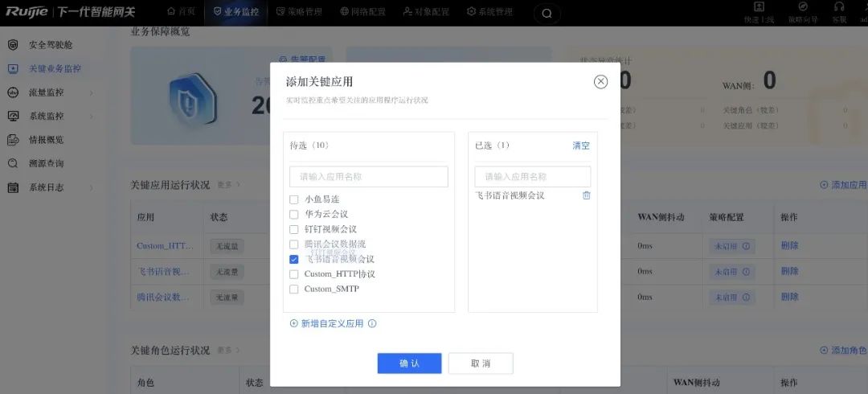Click the 溯源查询 sidebar icon
Viewport: 868px width, 394px height.
[13, 163]
